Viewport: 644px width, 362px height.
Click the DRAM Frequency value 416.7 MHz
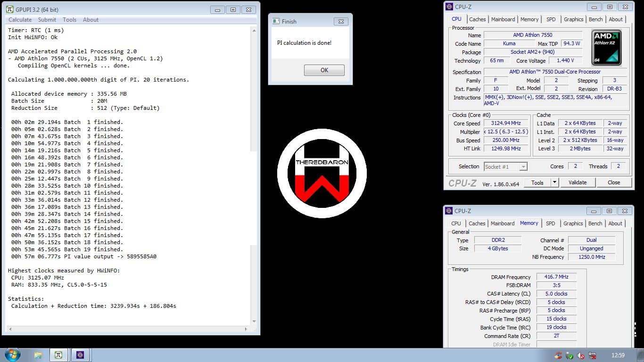coord(556,277)
